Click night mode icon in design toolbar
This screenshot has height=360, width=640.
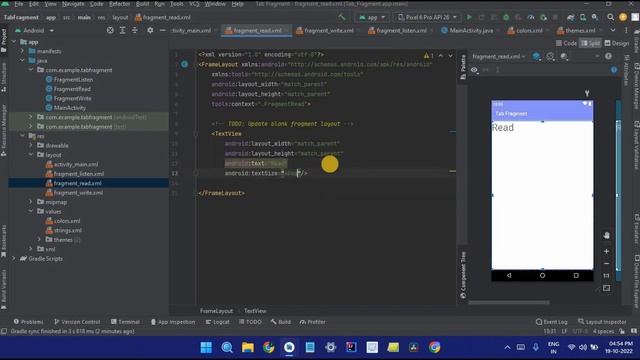(564, 56)
